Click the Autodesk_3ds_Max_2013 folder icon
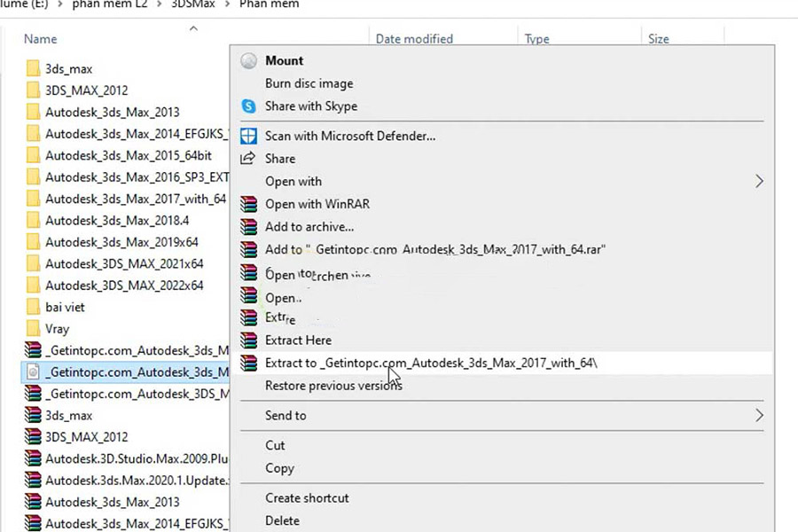This screenshot has width=798, height=532. point(33,112)
